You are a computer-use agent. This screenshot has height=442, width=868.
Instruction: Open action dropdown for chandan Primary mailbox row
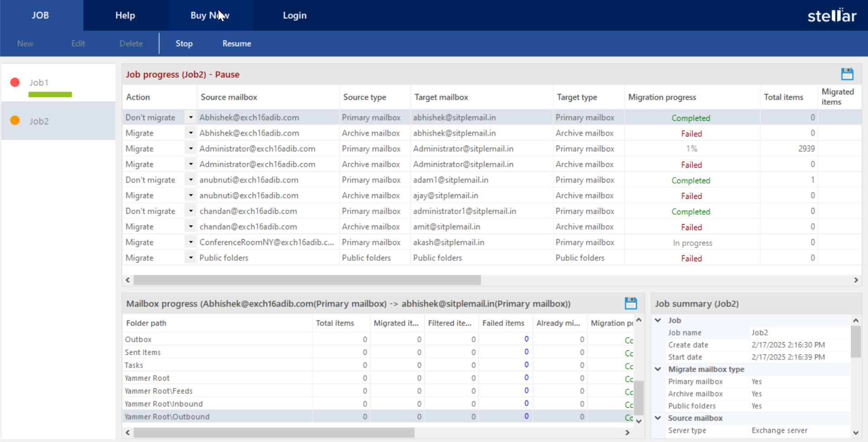(x=190, y=211)
